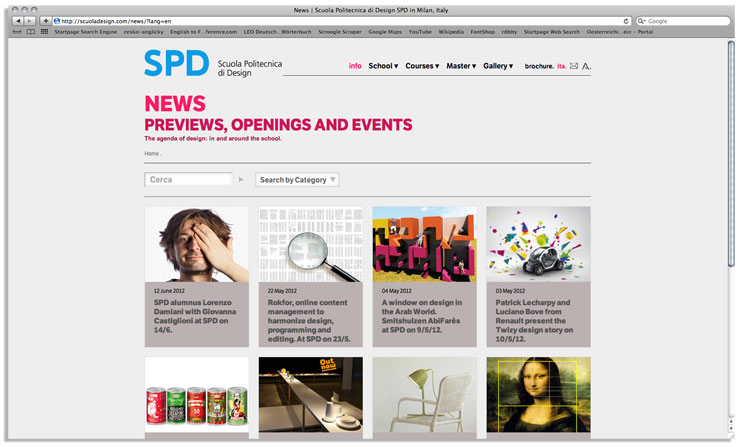Click the add bookmark plus button
The height and width of the screenshot is (447, 740).
coord(45,20)
